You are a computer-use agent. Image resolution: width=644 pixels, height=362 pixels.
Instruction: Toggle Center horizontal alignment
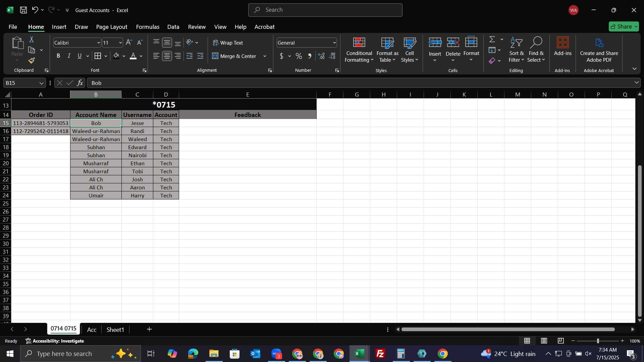tap(167, 56)
